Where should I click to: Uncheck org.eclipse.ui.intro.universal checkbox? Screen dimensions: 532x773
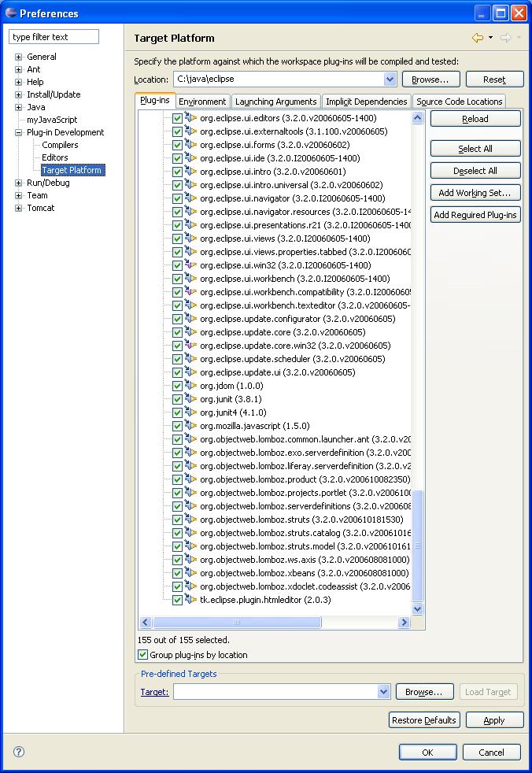(x=178, y=185)
